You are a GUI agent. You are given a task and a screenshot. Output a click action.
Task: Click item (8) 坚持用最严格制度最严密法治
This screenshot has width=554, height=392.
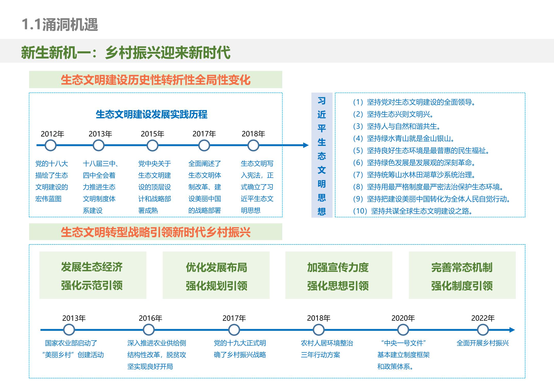(428, 187)
